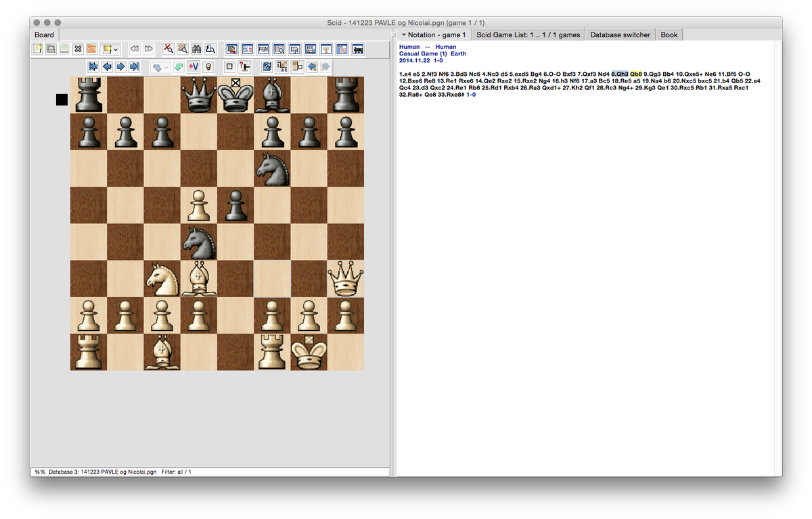Open the bookmarks dropdown menu
This screenshot has width=812, height=519.
tap(110, 49)
